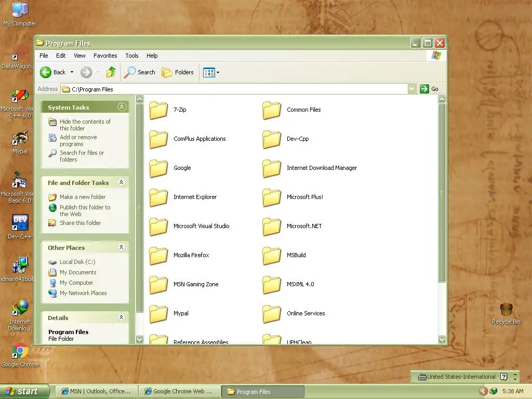Screen dimensions: 532x399
Task: Select the Dev-Cpp folder
Action: coord(286,139)
